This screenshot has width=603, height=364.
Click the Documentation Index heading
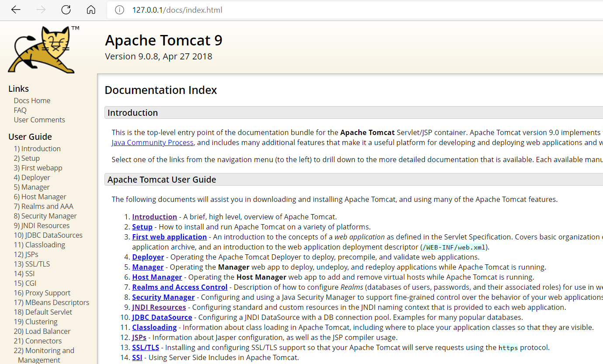coord(161,90)
